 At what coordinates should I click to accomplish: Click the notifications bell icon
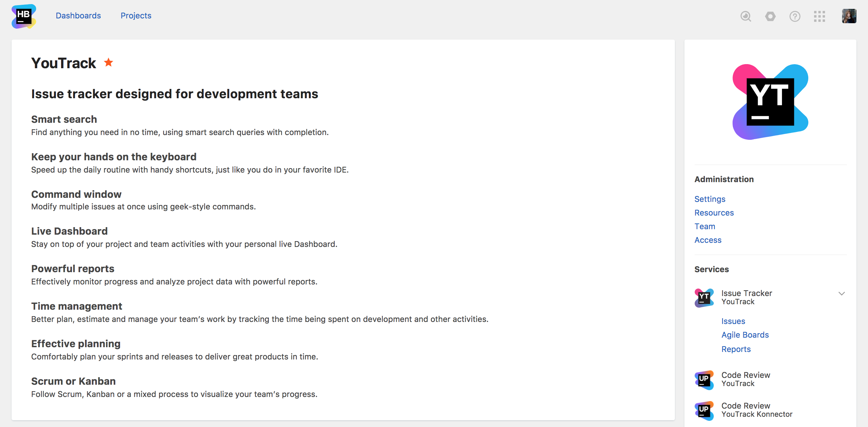pyautogui.click(x=770, y=15)
